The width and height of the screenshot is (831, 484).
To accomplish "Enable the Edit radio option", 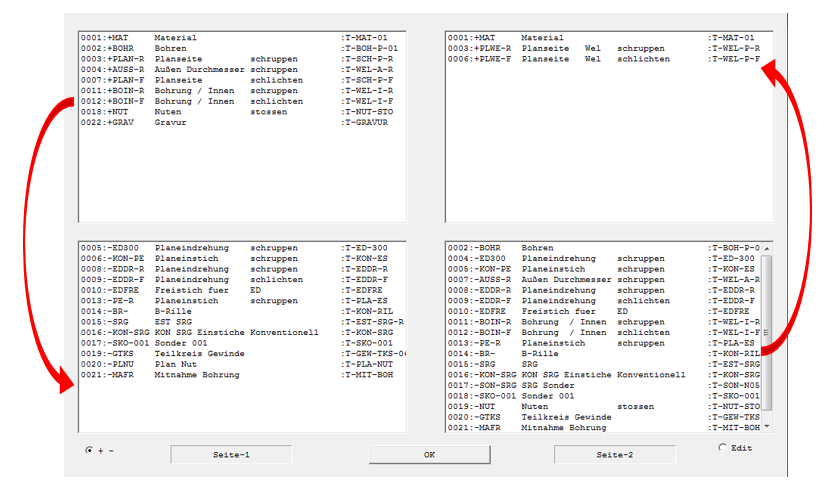I will click(723, 447).
